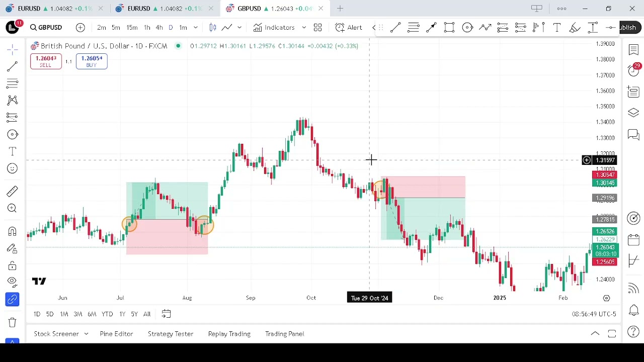Open the notifications bell
644x362 pixels.
point(633,310)
